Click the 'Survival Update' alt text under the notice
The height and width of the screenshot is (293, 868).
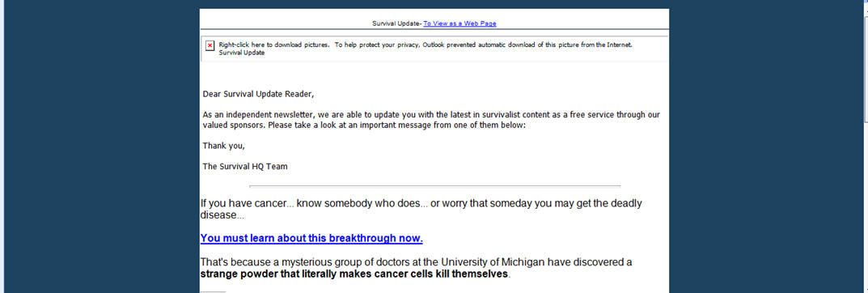click(x=241, y=53)
